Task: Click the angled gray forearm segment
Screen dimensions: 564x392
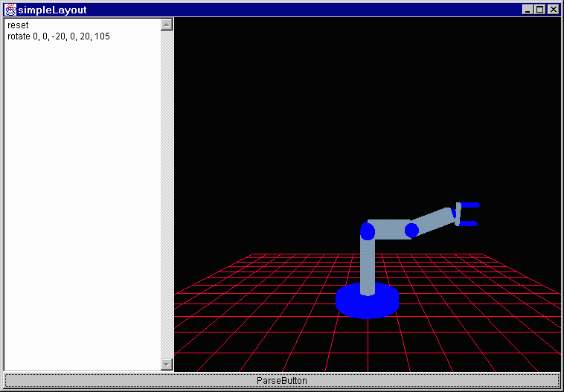Action: coord(434,222)
